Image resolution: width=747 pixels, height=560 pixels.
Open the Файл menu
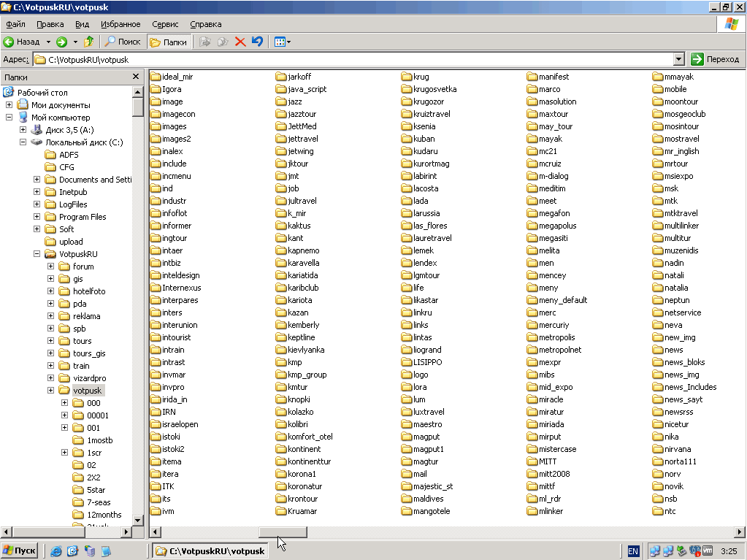pyautogui.click(x=16, y=24)
